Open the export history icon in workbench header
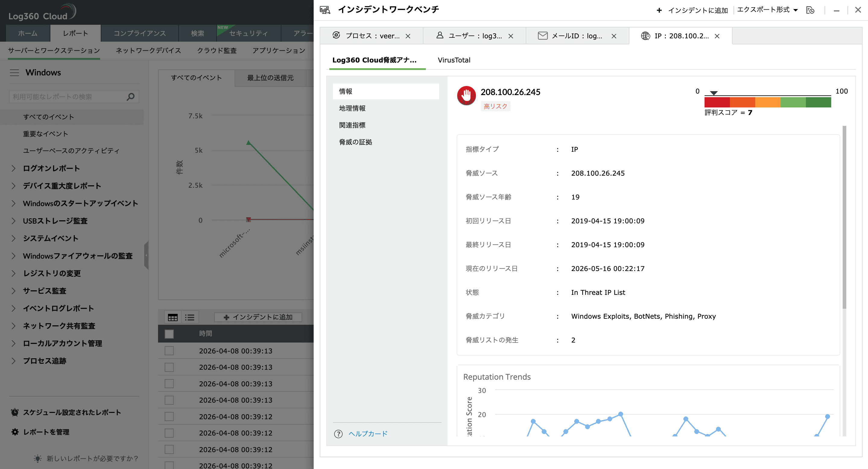 [810, 10]
